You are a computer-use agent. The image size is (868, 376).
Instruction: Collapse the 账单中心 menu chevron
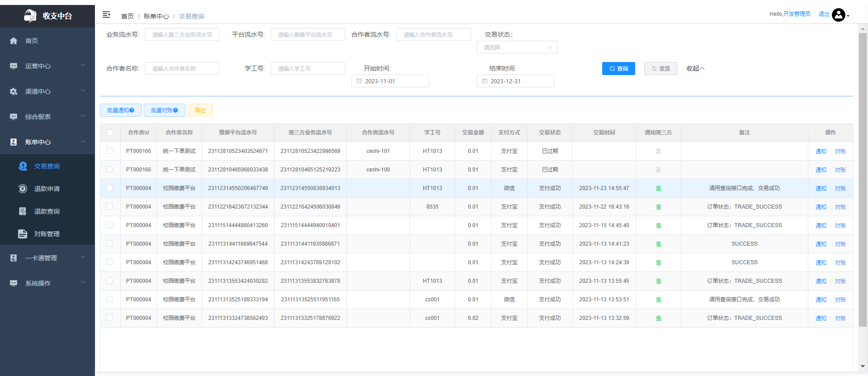pyautogui.click(x=83, y=141)
